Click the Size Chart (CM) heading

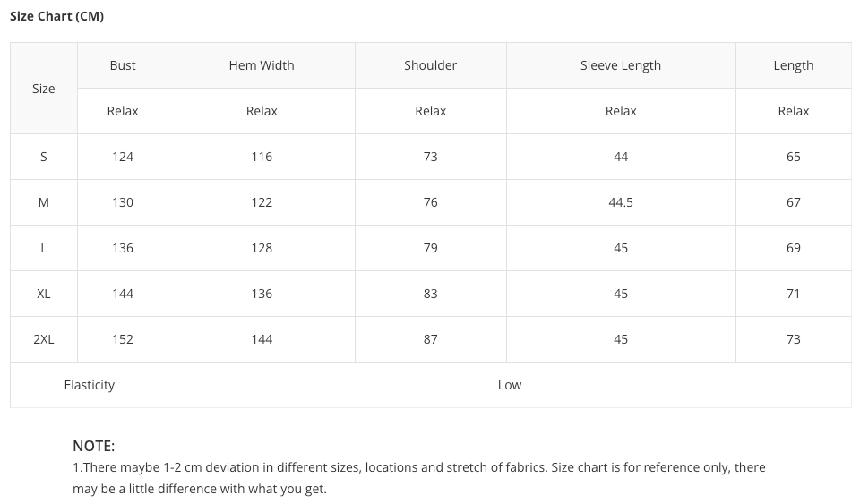click(57, 16)
